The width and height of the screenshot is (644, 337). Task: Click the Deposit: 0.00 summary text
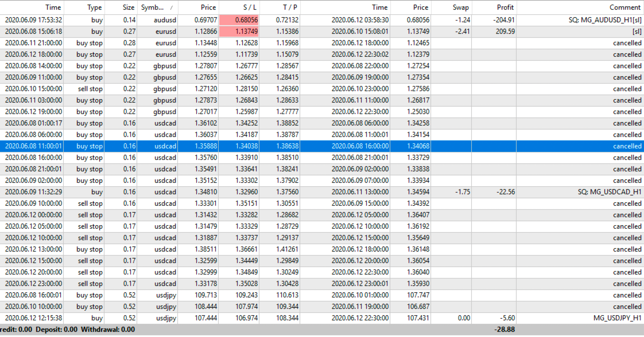coord(57,330)
